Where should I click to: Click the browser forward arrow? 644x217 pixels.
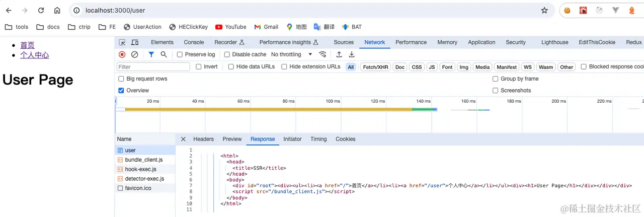[x=25, y=10]
